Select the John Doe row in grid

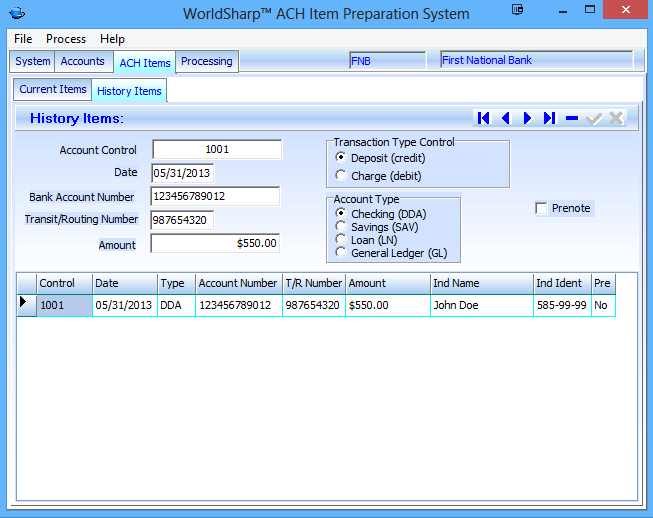[456, 306]
